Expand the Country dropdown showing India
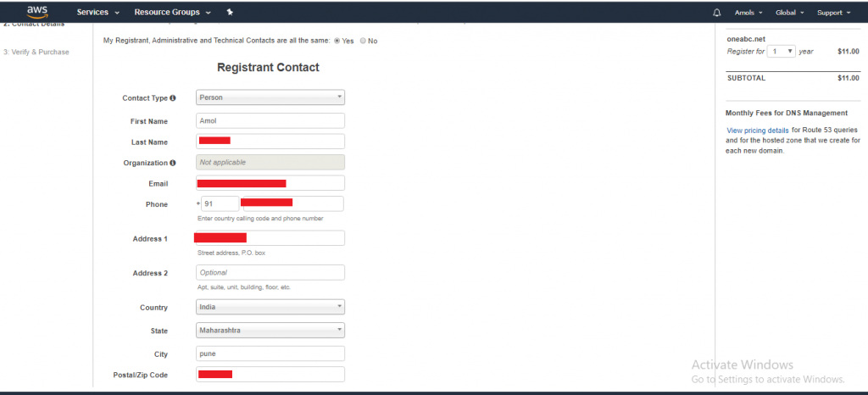The width and height of the screenshot is (868, 395). pyautogui.click(x=270, y=307)
